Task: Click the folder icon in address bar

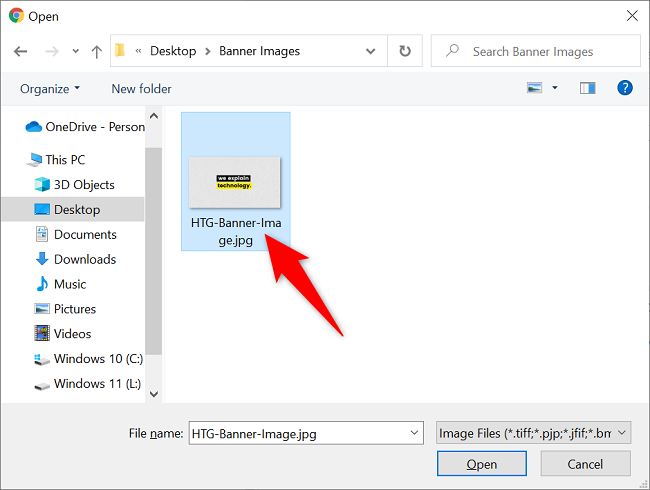Action: (120, 51)
